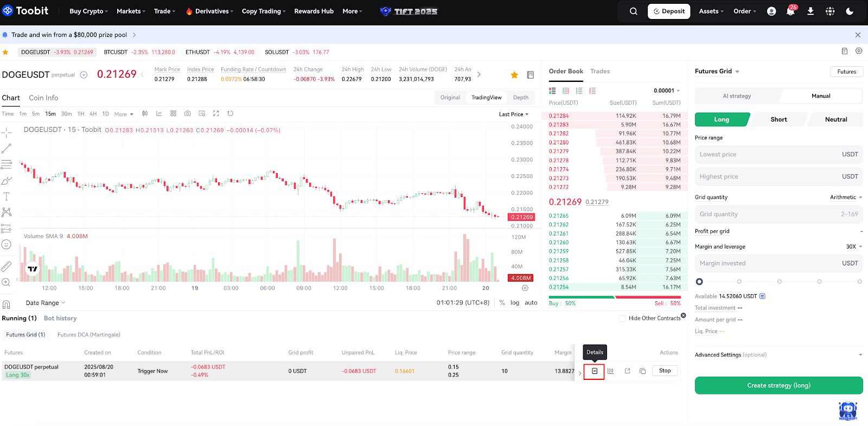
Task: Click the margin investment slider handle
Action: point(699,282)
